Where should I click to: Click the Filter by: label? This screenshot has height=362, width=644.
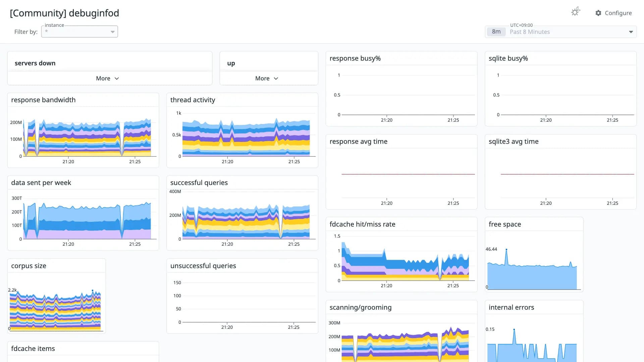coord(26,32)
